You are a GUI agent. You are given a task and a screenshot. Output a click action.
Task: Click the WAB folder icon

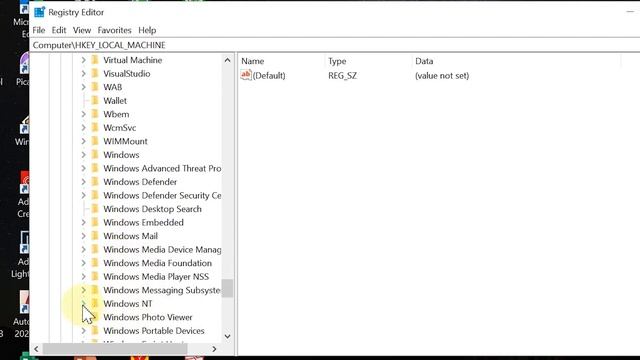coord(95,87)
